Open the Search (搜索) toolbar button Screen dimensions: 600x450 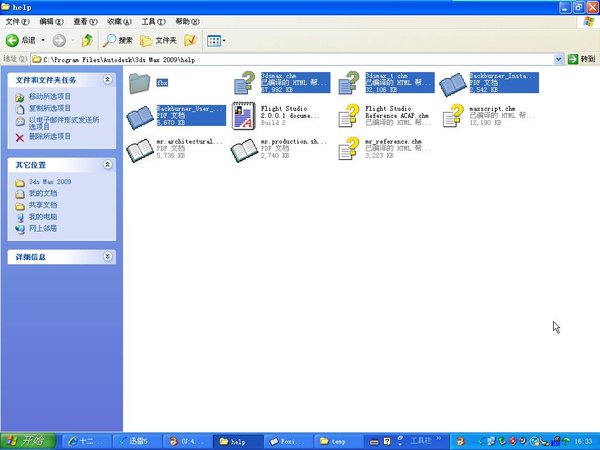coord(117,40)
